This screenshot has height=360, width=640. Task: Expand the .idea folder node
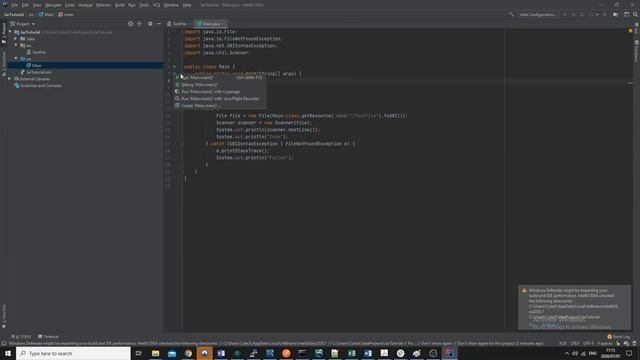pyautogui.click(x=16, y=39)
